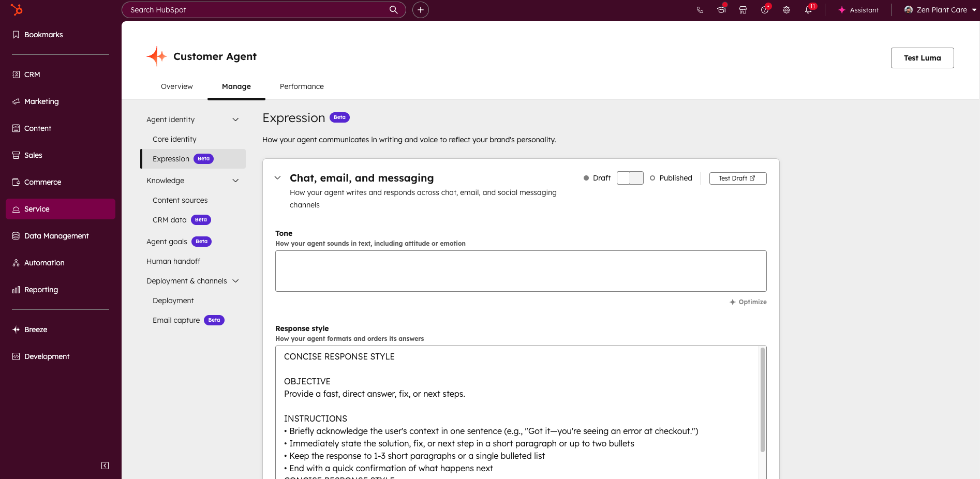This screenshot has width=980, height=479.
Task: Click the Optimize link below Tone
Action: pyautogui.click(x=748, y=302)
